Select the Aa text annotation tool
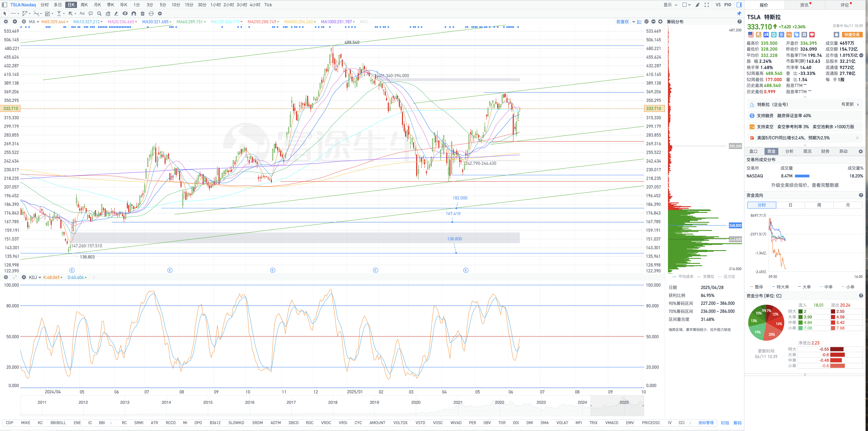Image resolution: width=868 pixels, height=431 pixels. (x=82, y=14)
